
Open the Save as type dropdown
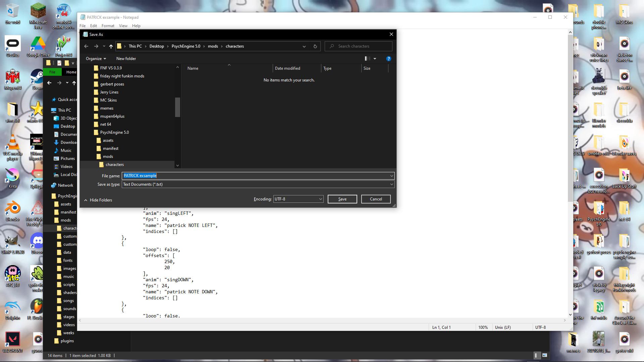coord(391,184)
